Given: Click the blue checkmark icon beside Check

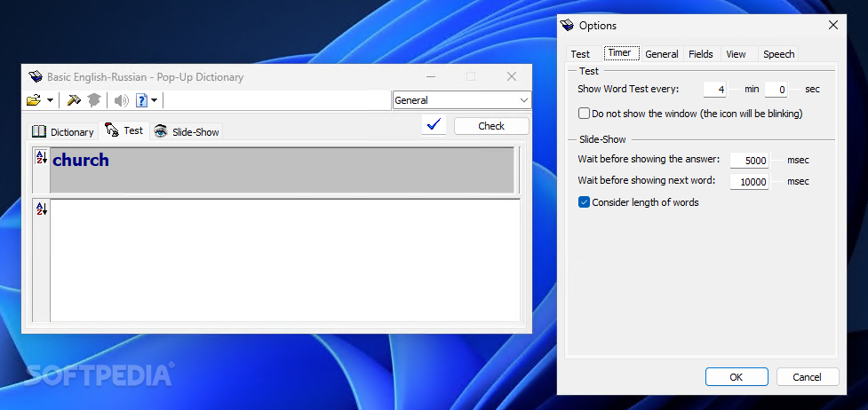Looking at the screenshot, I should pyautogui.click(x=434, y=125).
